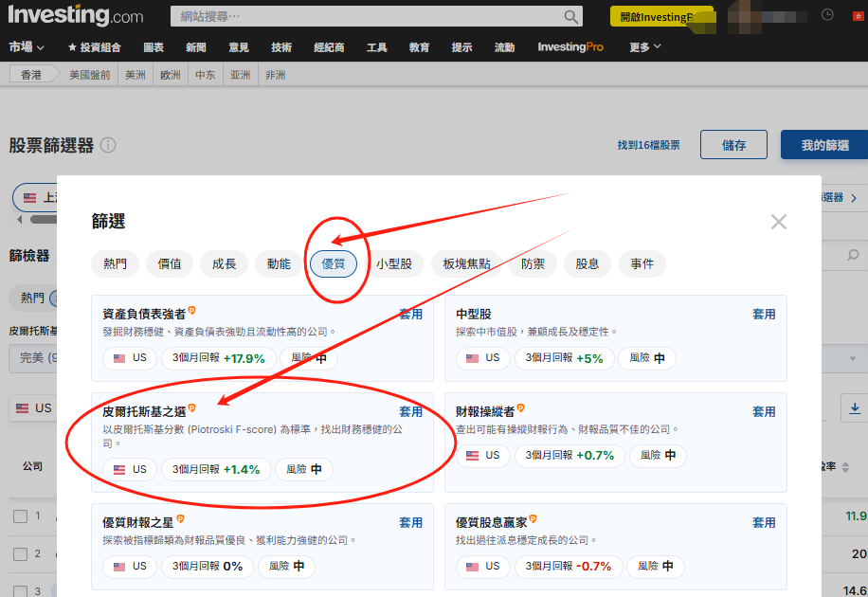Click the Pro badge beside 財報操縱者
Image resolution: width=868 pixels, height=597 pixels.
click(x=520, y=408)
